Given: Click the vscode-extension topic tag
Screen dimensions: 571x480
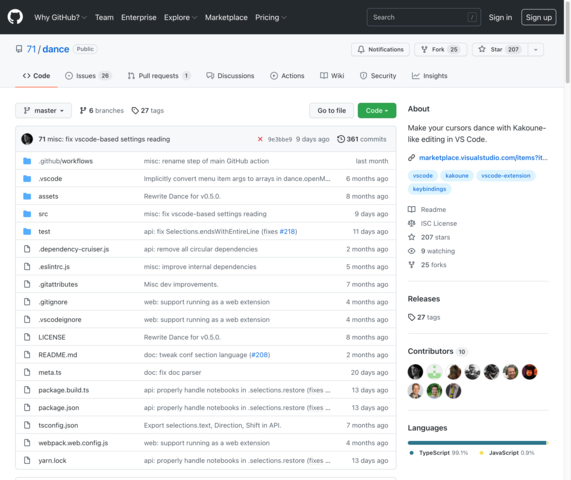Looking at the screenshot, I should click(x=506, y=176).
